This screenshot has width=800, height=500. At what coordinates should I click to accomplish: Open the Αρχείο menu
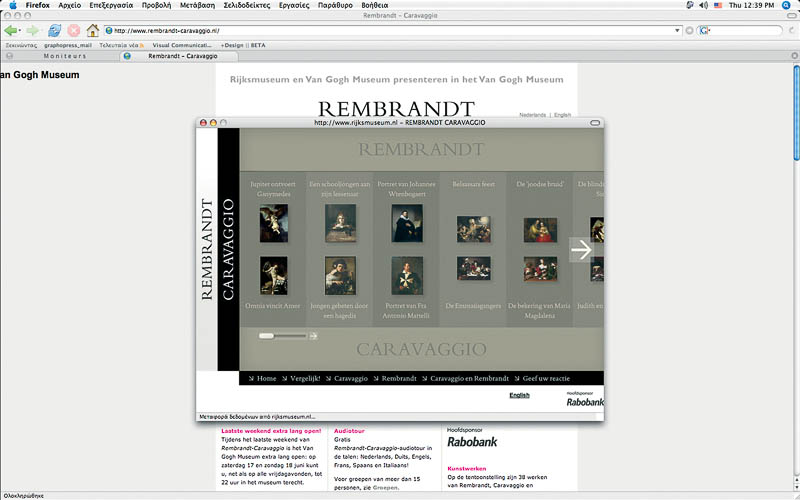click(69, 5)
